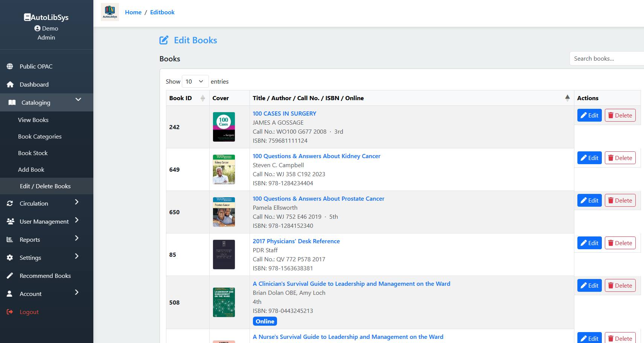Click the Public OPAC globe icon
644x343 pixels.
pyautogui.click(x=10, y=66)
